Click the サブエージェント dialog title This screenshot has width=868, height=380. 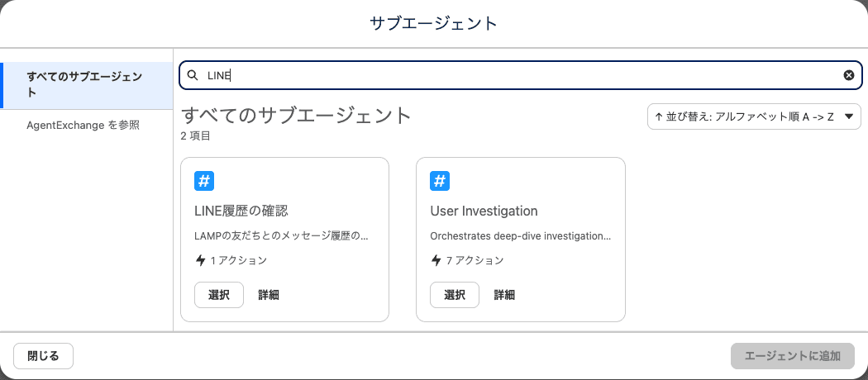433,23
